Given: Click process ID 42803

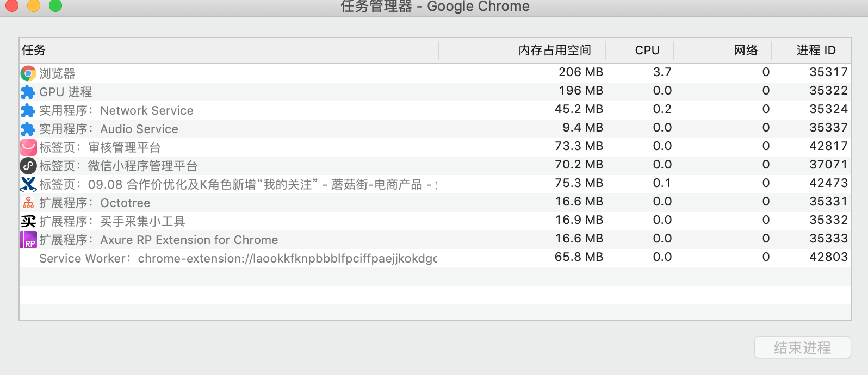Looking at the screenshot, I should [828, 257].
